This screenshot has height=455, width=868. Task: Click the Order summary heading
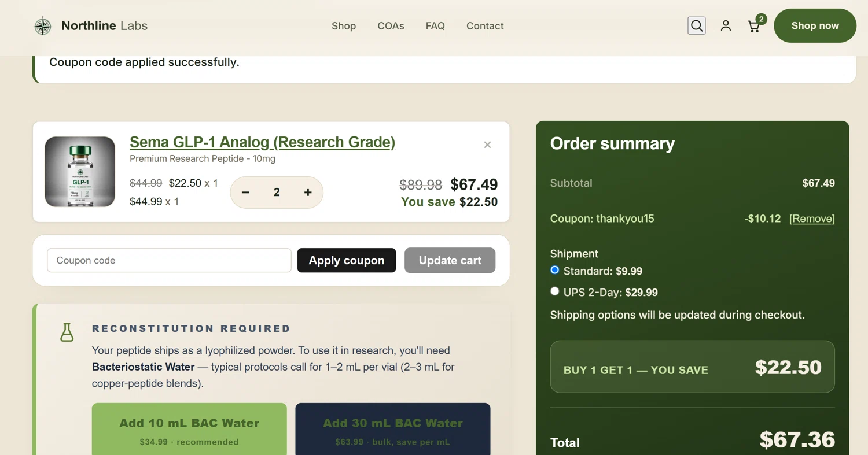pos(612,143)
